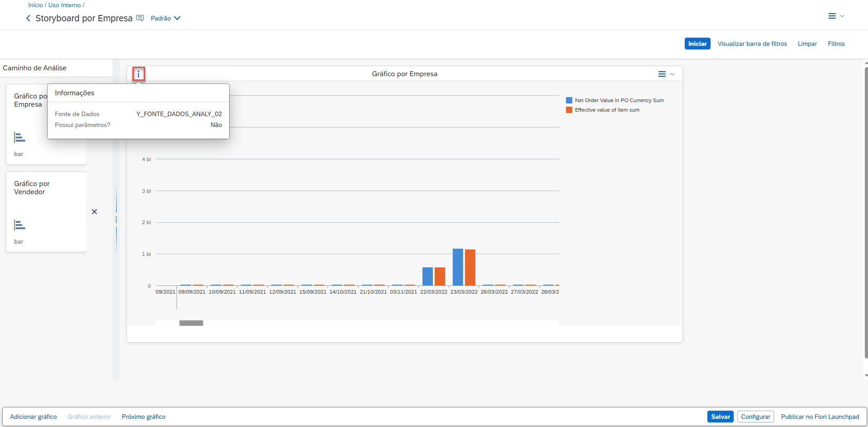The width and height of the screenshot is (868, 427).
Task: Follow the Uso Interno breadcrumb link
Action: 64,5
